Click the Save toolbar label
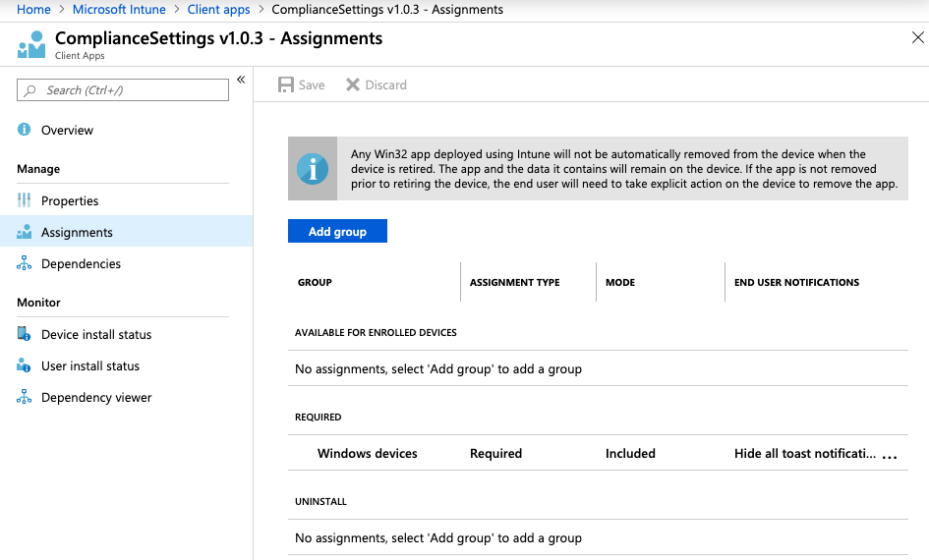This screenshot has height=560, width=929. click(312, 85)
